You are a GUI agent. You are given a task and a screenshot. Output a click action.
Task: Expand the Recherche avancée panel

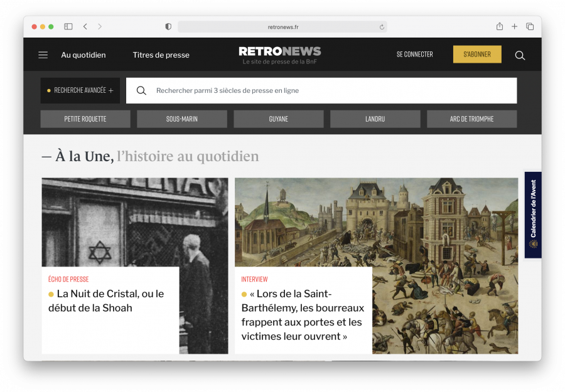[80, 90]
